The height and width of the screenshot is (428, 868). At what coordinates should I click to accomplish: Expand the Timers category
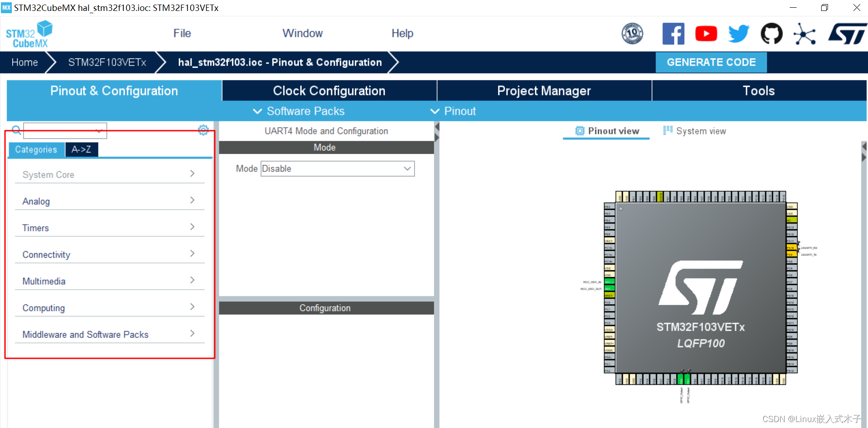point(110,228)
